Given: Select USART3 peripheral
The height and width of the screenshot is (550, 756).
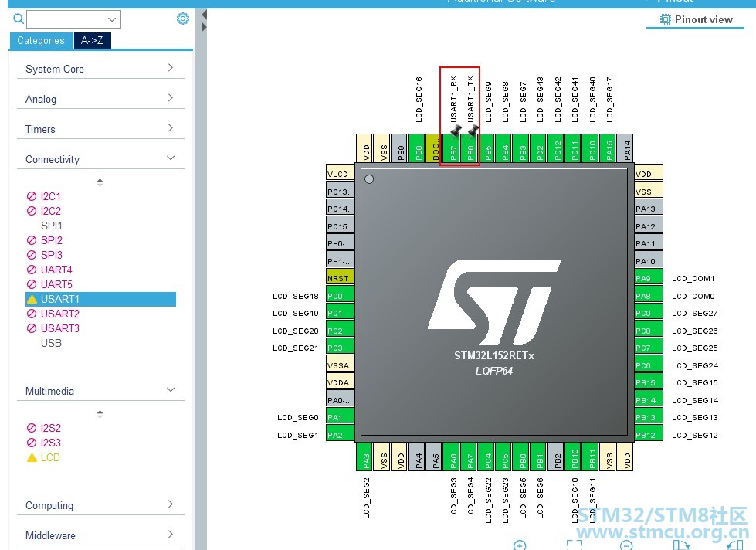Looking at the screenshot, I should click(59, 328).
